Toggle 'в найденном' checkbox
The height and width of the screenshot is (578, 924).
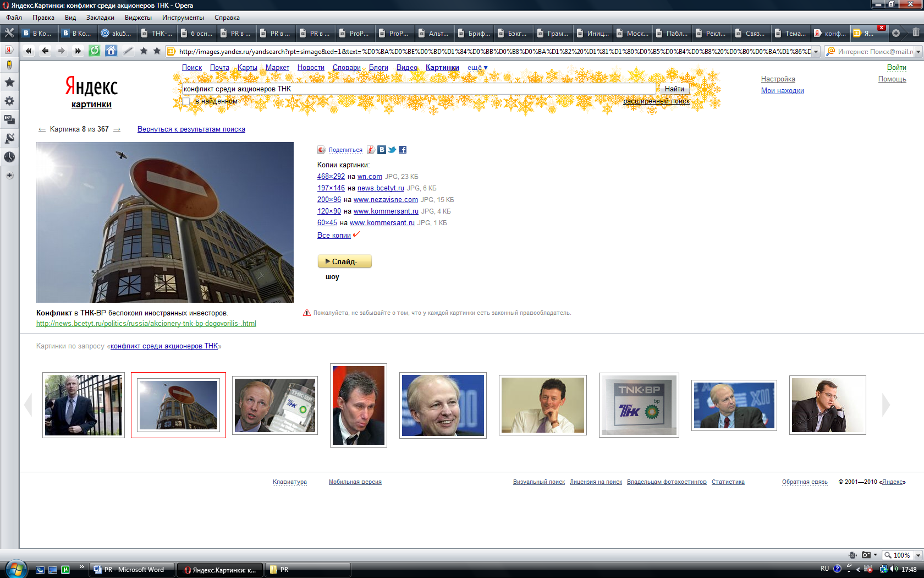pos(186,101)
